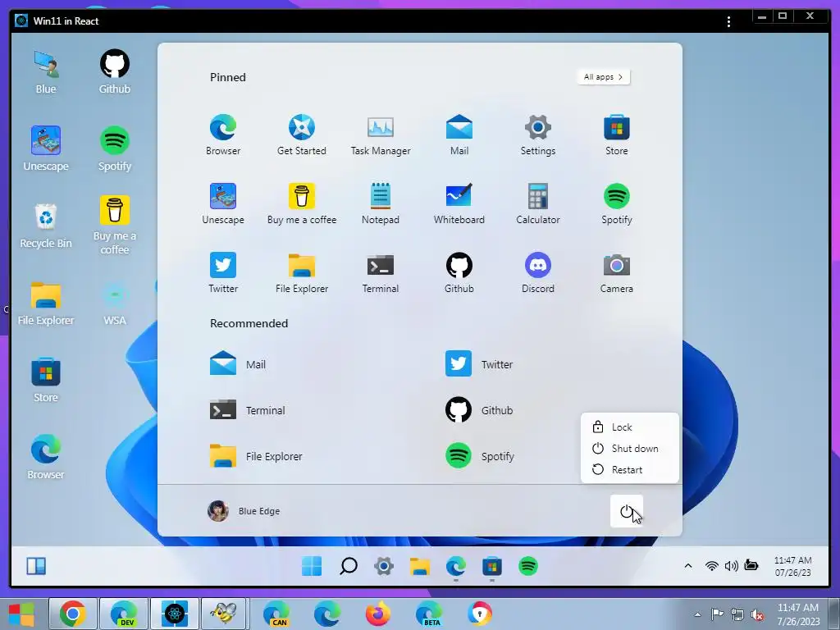Open File Explorer on inner taskbar
This screenshot has width=840, height=630.
coord(420,566)
